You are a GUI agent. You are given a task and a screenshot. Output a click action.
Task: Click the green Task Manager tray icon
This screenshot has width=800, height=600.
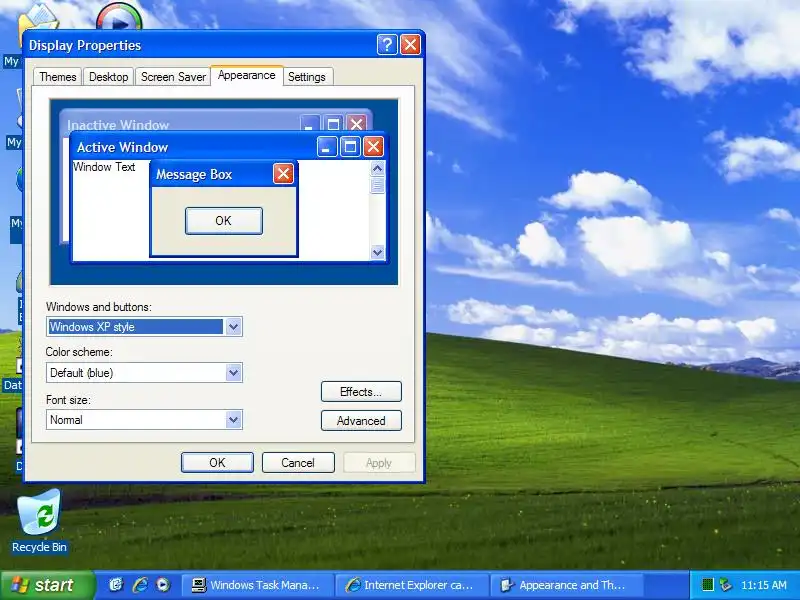pyautogui.click(x=707, y=585)
